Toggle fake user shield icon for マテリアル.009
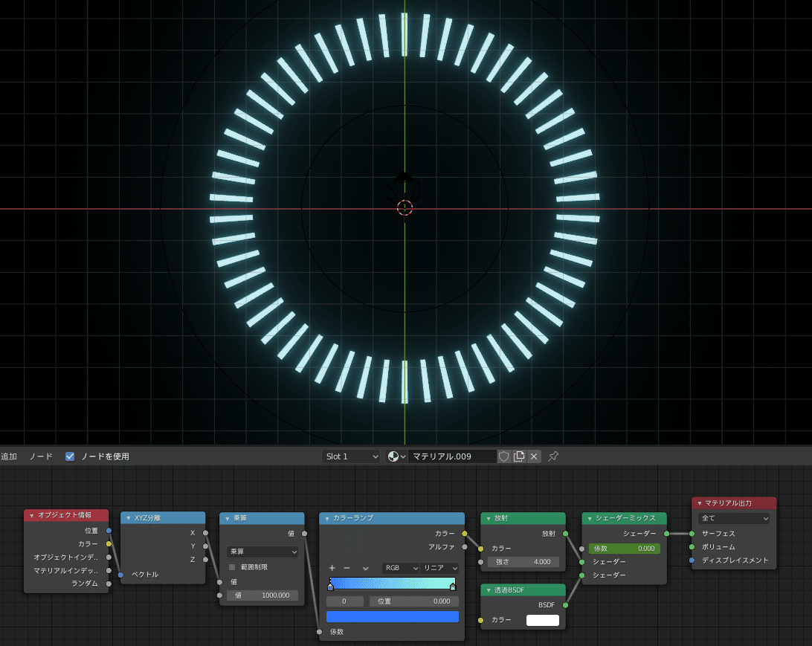The image size is (812, 646). (x=503, y=456)
